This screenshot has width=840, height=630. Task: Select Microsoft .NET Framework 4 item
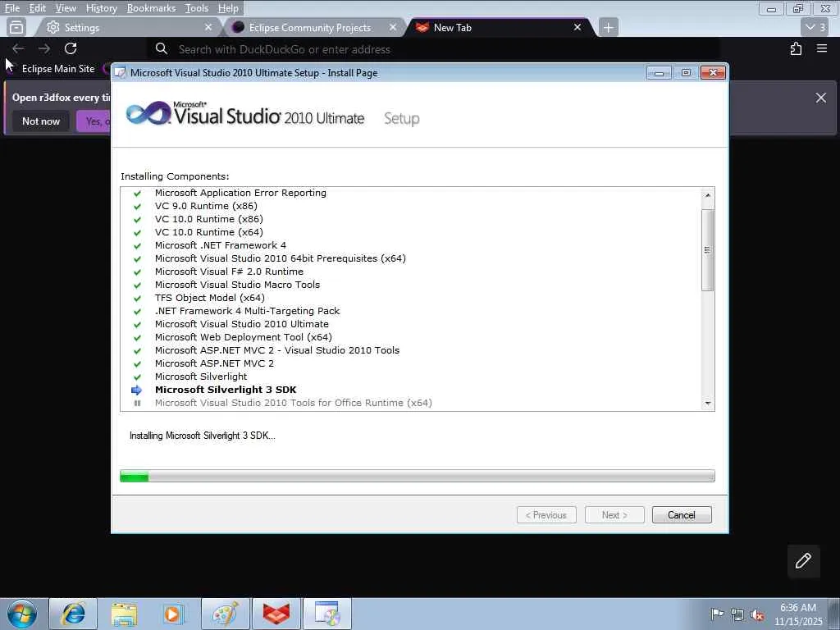(x=221, y=245)
